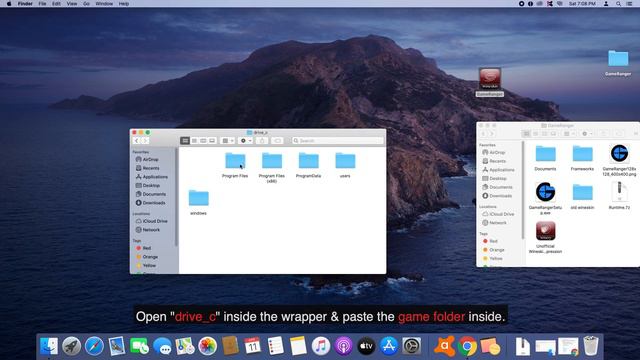
Task: Switch drive_c window to gallery view
Action: pos(212,140)
